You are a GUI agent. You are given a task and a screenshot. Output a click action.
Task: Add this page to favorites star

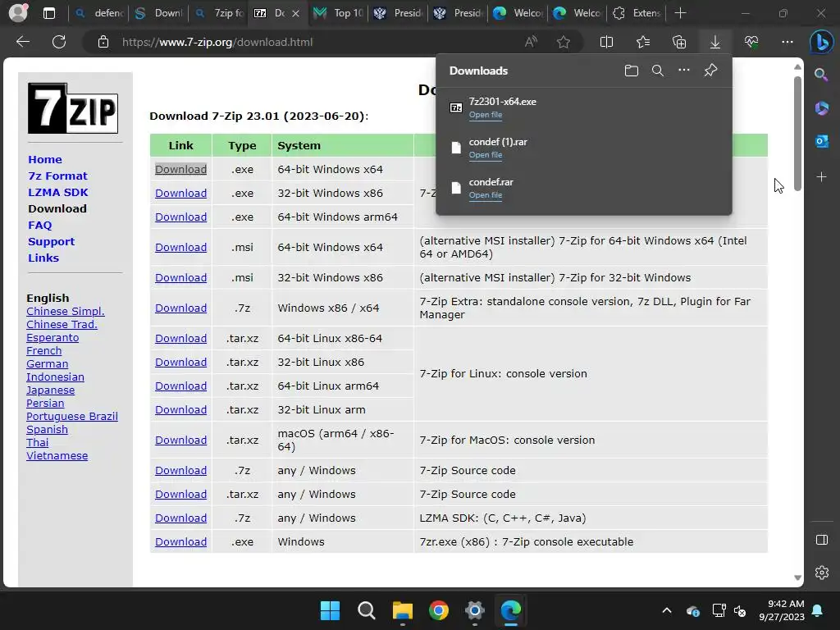tap(563, 42)
